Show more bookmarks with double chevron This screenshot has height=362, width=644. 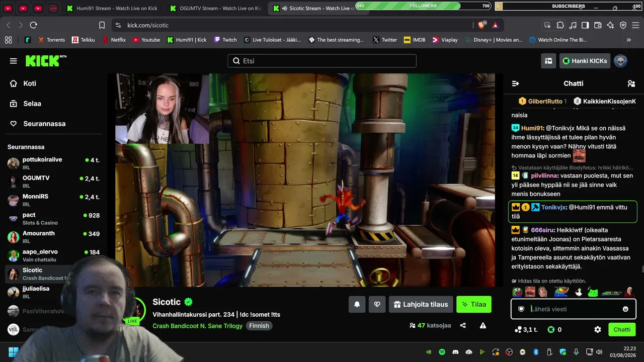pyautogui.click(x=629, y=40)
